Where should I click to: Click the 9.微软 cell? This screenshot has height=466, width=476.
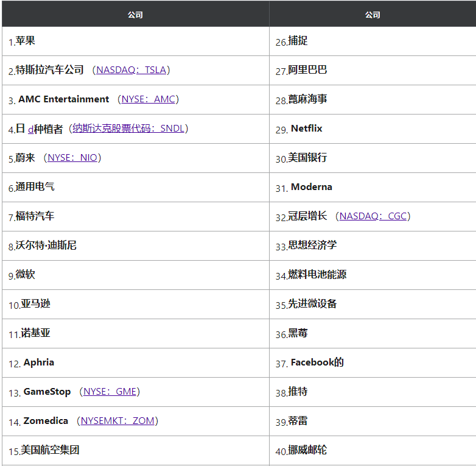click(135, 275)
